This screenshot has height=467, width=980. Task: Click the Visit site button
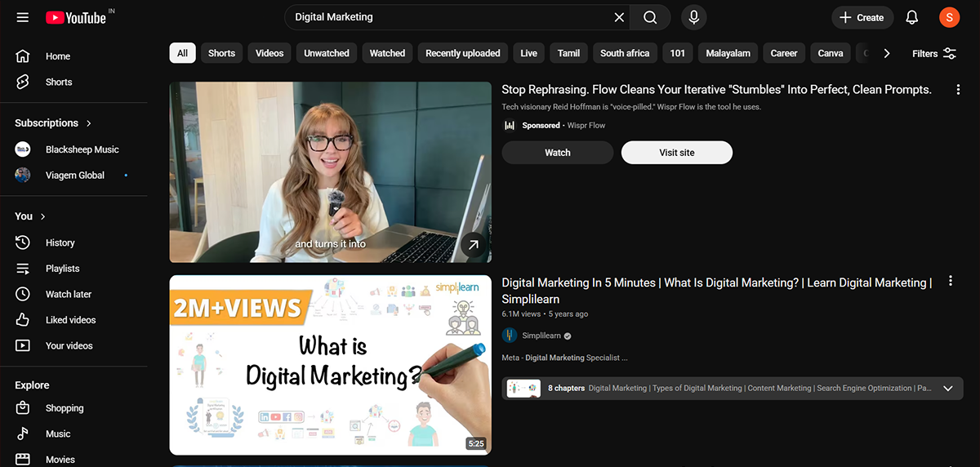click(x=677, y=153)
